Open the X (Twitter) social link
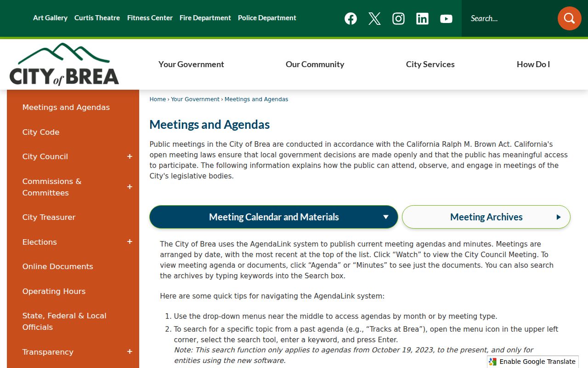 (x=374, y=18)
